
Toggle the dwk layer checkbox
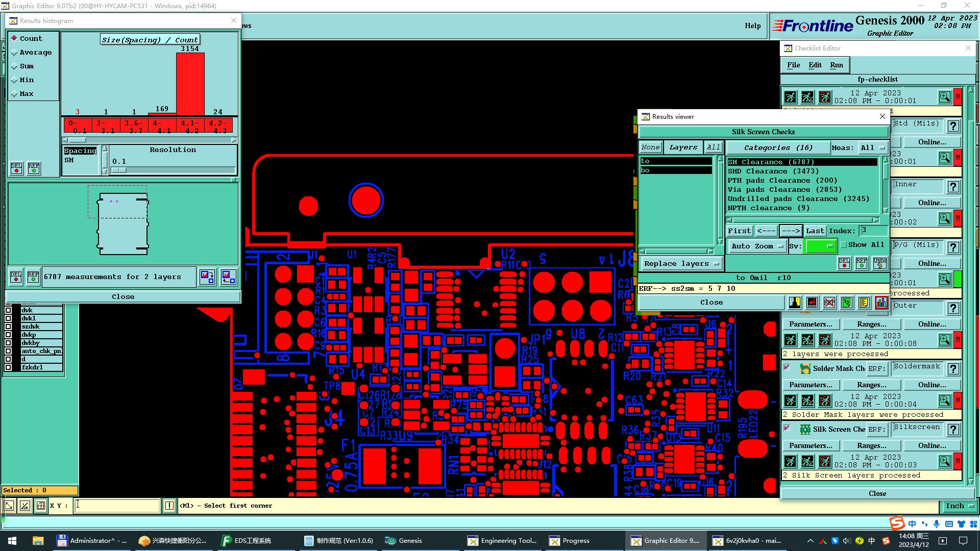tap(8, 310)
